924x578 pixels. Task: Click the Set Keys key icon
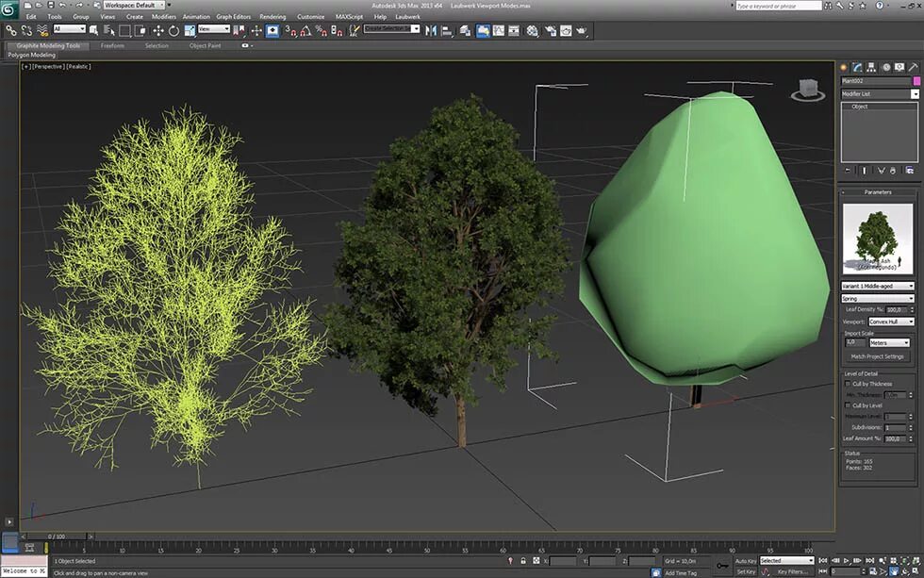coord(722,566)
